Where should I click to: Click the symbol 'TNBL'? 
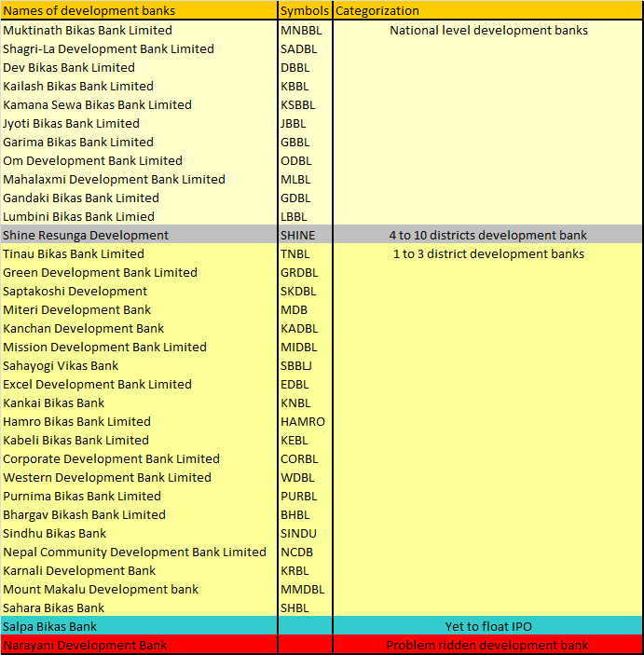(305, 254)
